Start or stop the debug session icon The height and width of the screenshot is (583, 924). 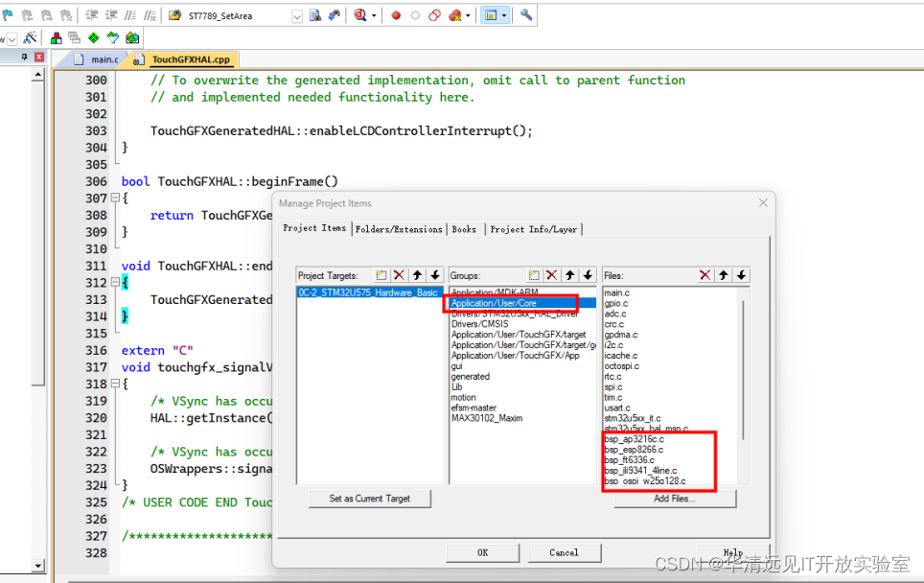pos(360,15)
